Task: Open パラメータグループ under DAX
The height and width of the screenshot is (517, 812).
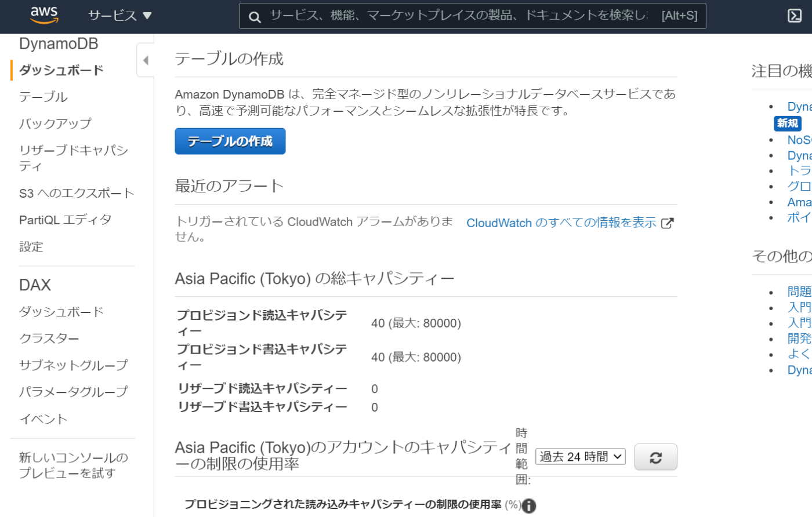Action: (x=74, y=392)
